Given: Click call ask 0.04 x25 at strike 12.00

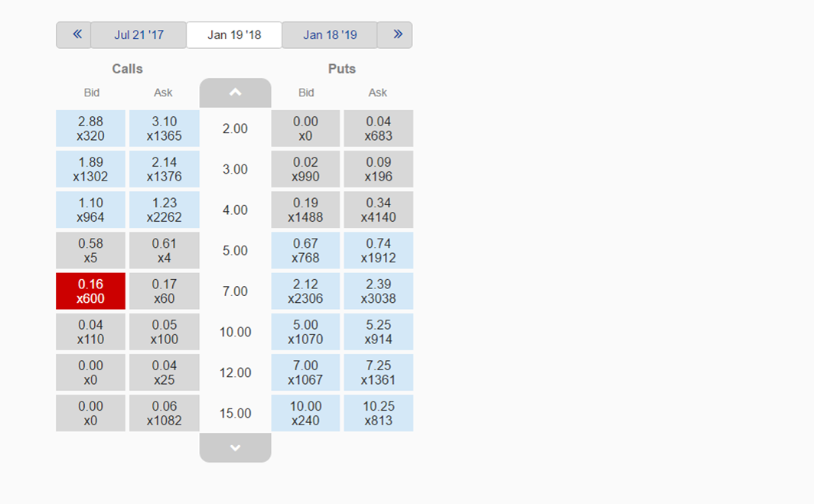Looking at the screenshot, I should (x=164, y=372).
